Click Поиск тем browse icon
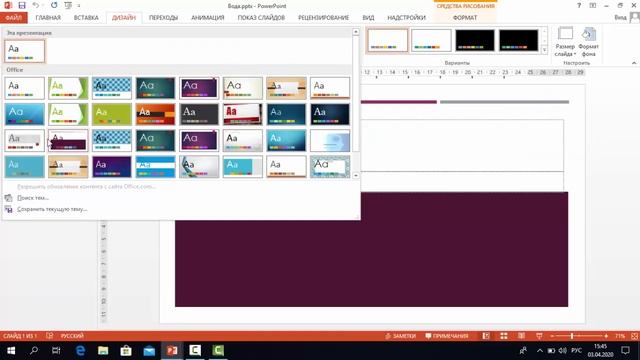 tap(9, 198)
